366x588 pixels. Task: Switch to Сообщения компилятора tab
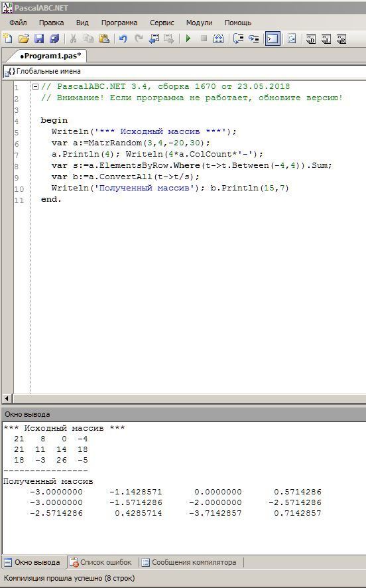pyautogui.click(x=189, y=562)
